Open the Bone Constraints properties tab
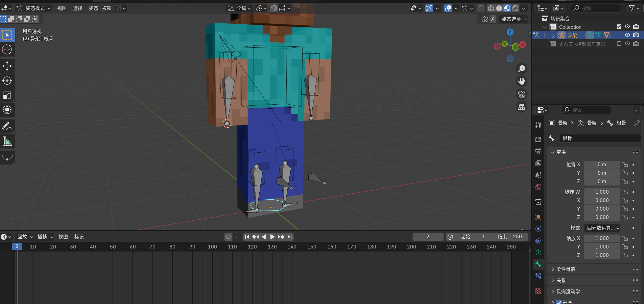This screenshot has height=304, width=644. point(539,276)
